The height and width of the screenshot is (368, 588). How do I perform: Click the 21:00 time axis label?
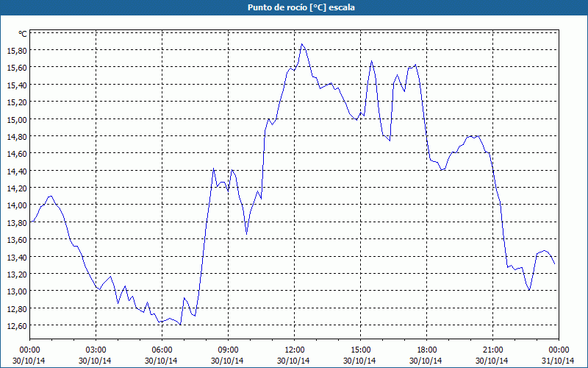coord(492,350)
